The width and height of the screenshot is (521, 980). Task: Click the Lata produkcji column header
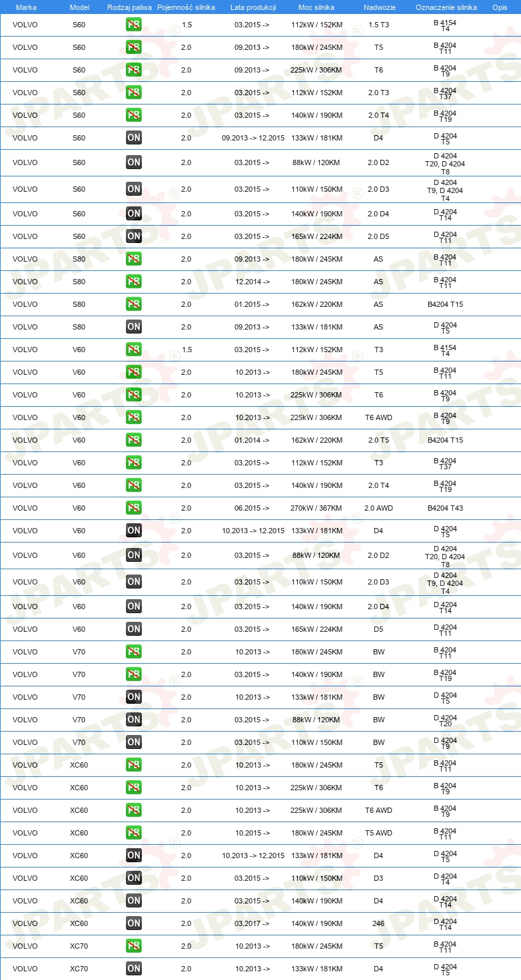pyautogui.click(x=253, y=7)
